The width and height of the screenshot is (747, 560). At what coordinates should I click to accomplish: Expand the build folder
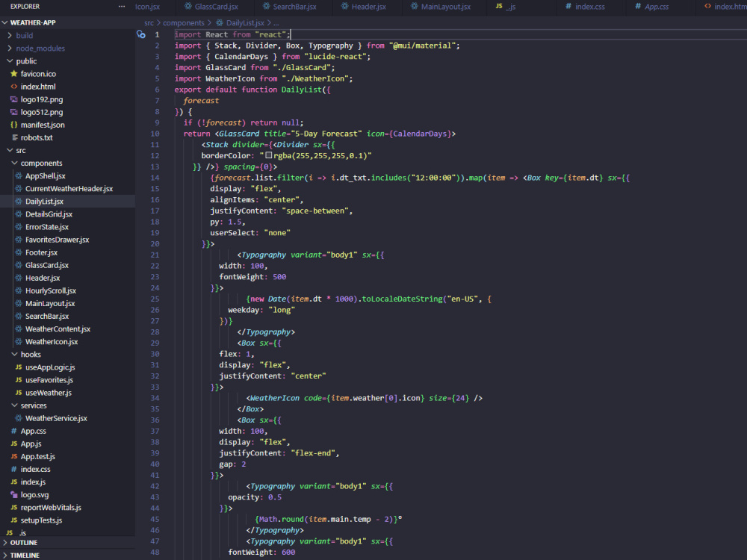(10, 35)
